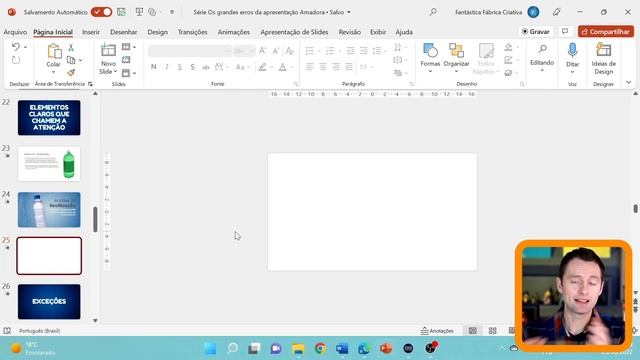Toggle underline S formatting button
640x360 pixels.
pyautogui.click(x=180, y=67)
